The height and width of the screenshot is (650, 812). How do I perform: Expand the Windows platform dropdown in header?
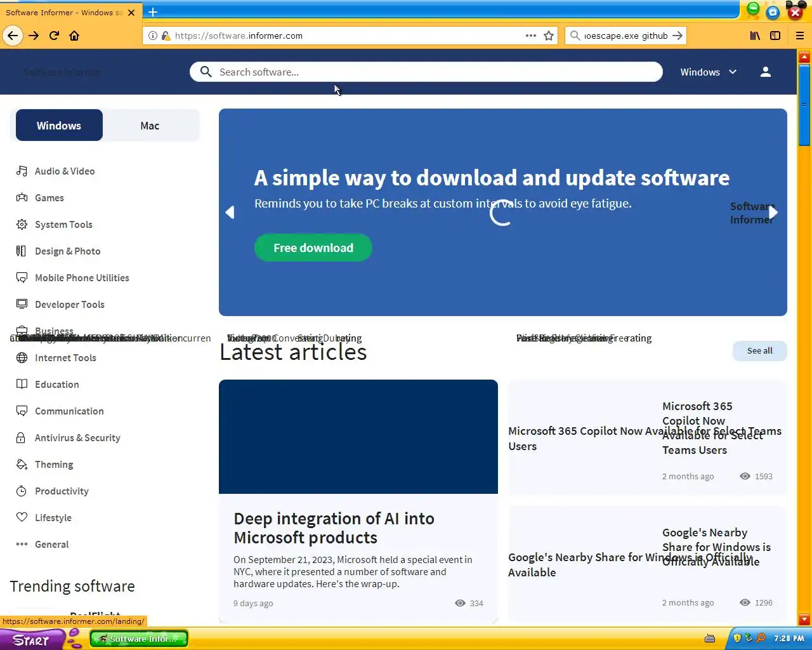708,72
